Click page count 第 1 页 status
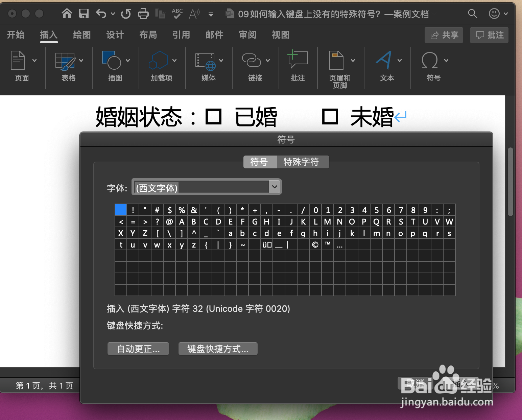Screen dimensions: 522x420 click(44, 386)
